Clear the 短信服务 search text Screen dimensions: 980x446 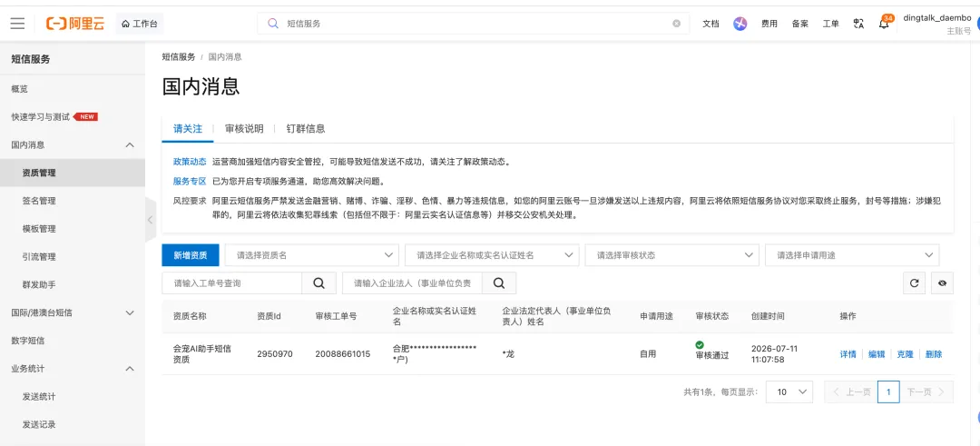[x=676, y=23]
